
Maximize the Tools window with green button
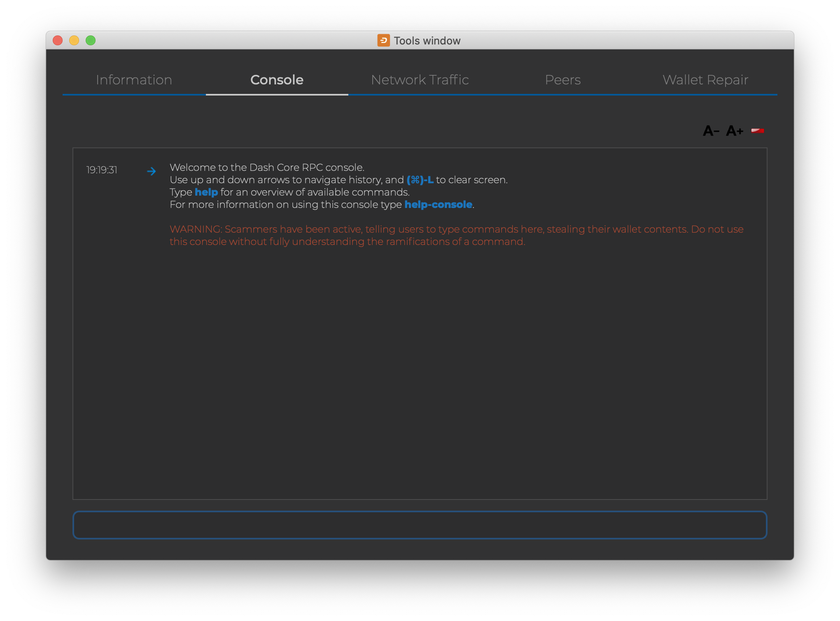coord(91,40)
